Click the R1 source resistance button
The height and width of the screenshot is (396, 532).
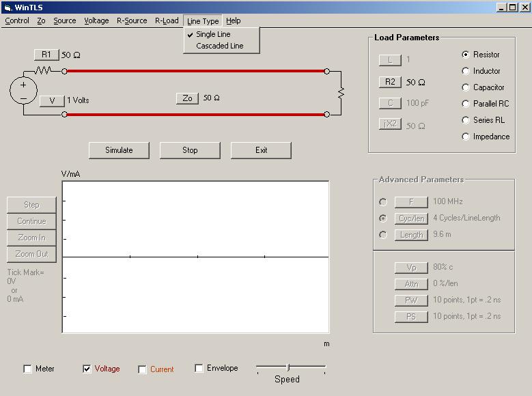46,55
